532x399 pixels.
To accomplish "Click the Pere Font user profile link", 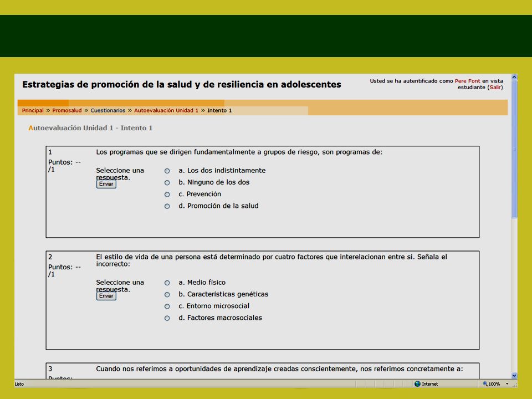I will pyautogui.click(x=467, y=81).
